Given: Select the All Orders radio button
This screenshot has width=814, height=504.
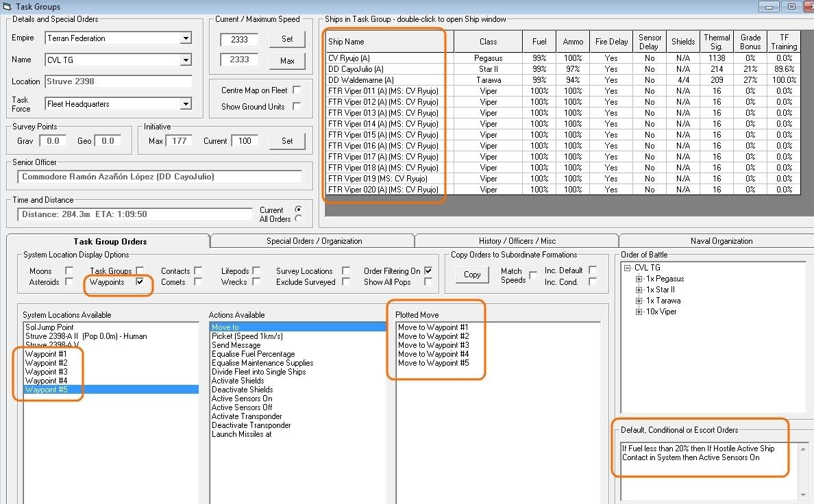Looking at the screenshot, I should point(299,218).
